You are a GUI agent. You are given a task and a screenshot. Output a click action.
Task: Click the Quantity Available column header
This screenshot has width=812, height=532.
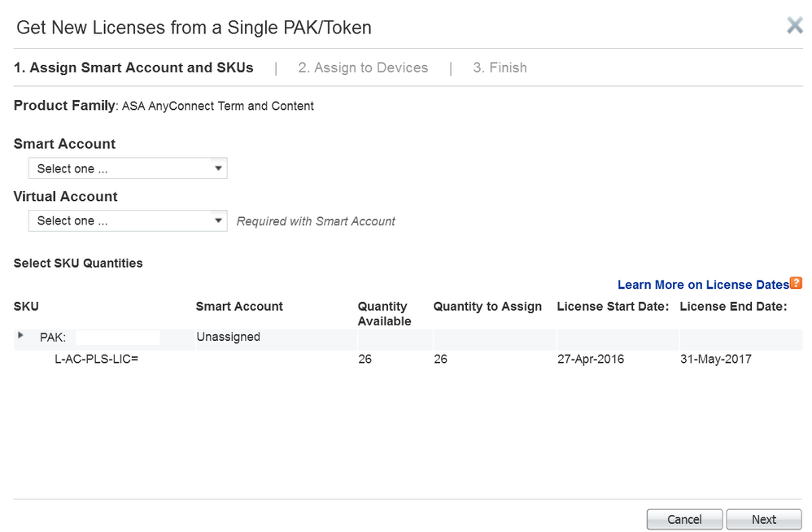coord(382,313)
